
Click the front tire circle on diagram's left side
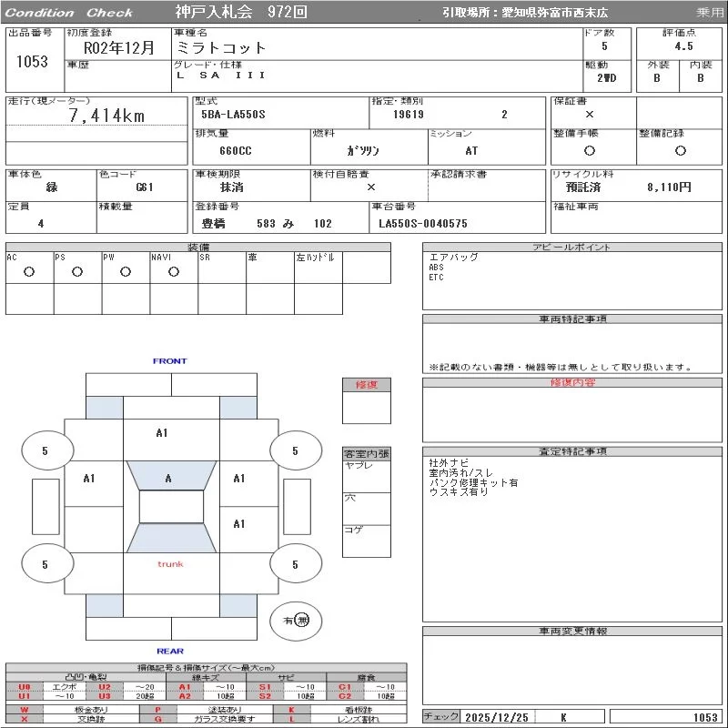[x=45, y=450]
